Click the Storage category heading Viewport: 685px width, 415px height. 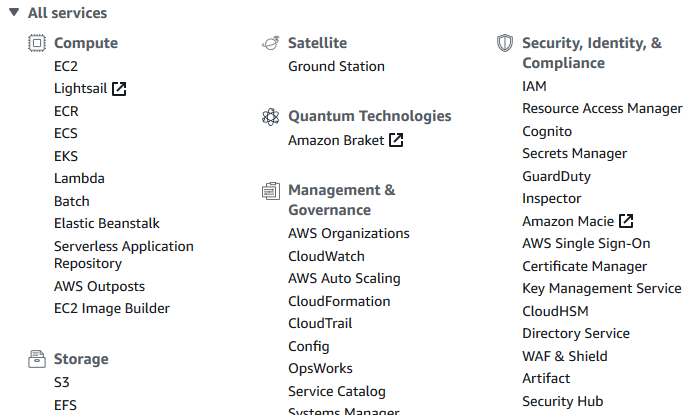click(81, 359)
